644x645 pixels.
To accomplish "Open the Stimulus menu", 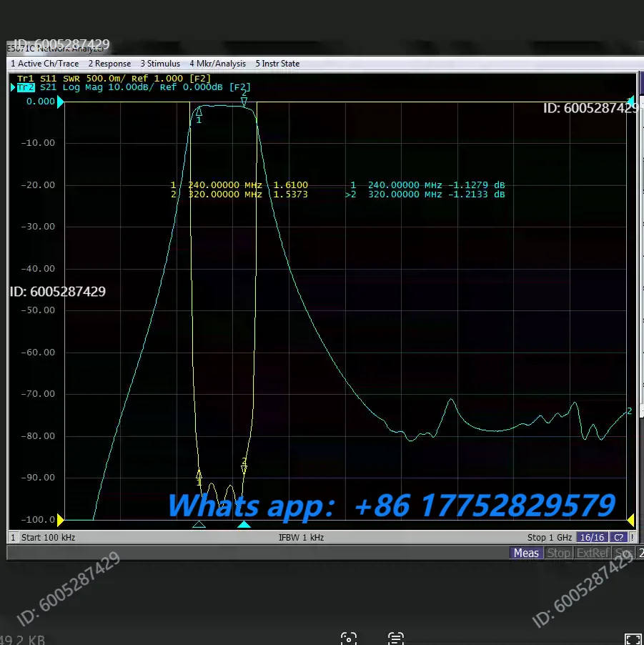I will [x=160, y=64].
